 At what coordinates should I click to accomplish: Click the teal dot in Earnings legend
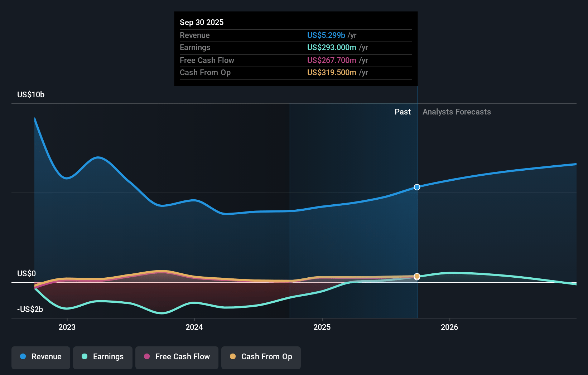pyautogui.click(x=85, y=357)
